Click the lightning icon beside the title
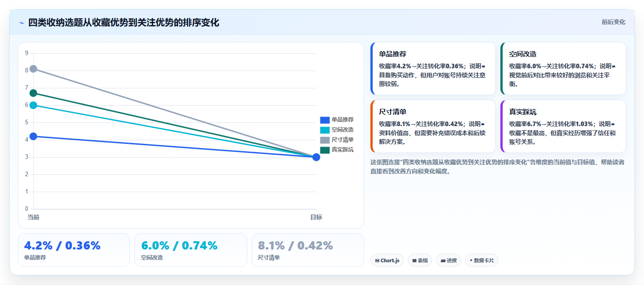 coord(21,23)
